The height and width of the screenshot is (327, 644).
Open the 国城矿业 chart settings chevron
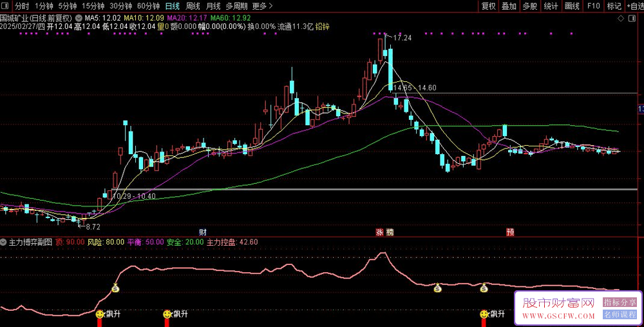coord(79,19)
